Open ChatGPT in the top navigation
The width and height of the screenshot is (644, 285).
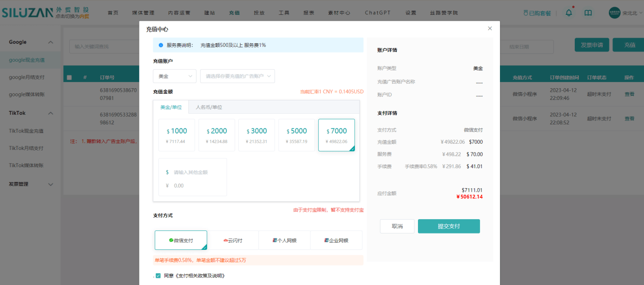pos(378,13)
